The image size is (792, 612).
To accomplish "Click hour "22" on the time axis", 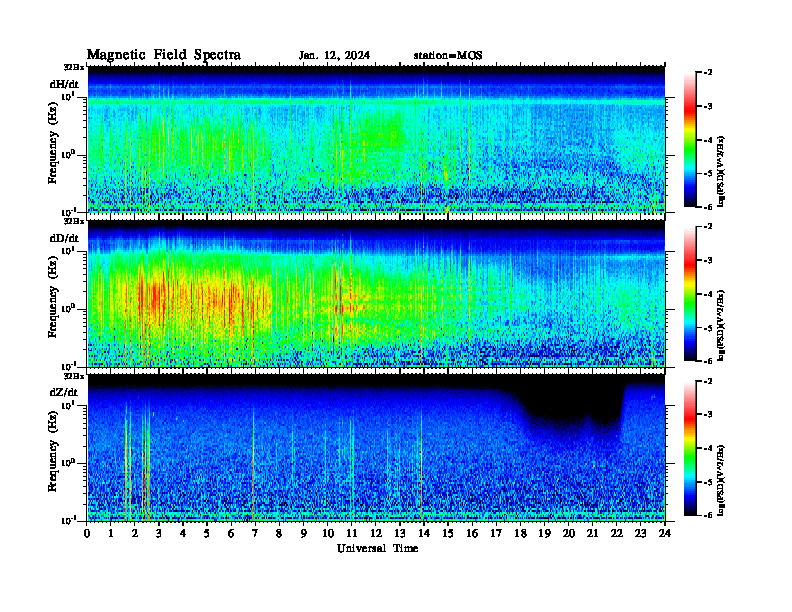I will point(617,533).
